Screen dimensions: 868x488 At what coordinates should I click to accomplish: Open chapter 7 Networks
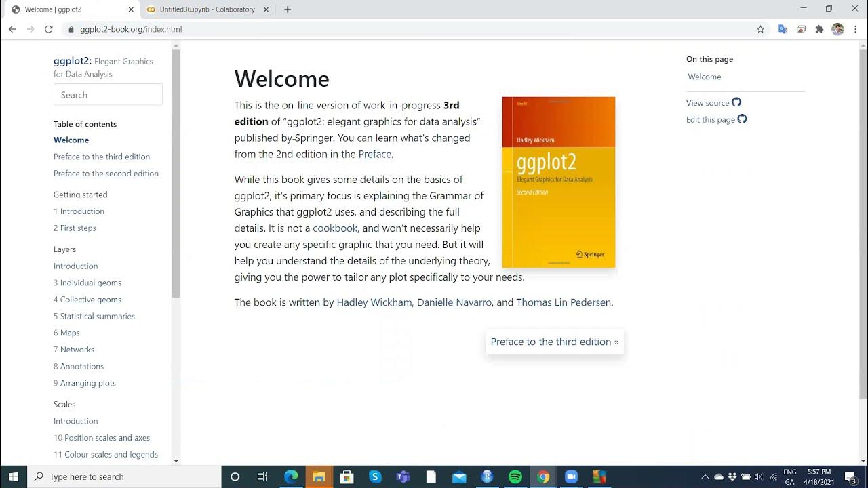point(74,350)
